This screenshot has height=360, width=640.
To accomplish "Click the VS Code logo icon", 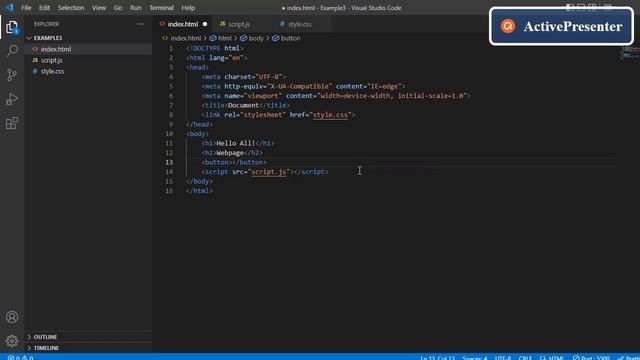I will tap(9, 7).
